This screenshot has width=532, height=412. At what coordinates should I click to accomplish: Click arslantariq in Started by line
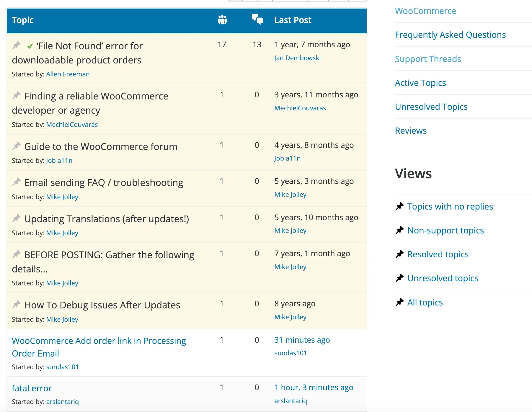click(62, 402)
